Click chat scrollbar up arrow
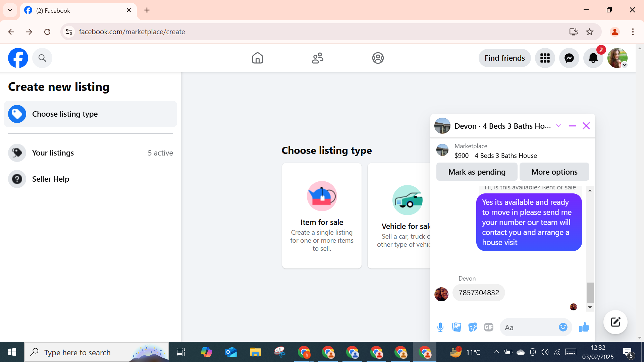 (590, 190)
